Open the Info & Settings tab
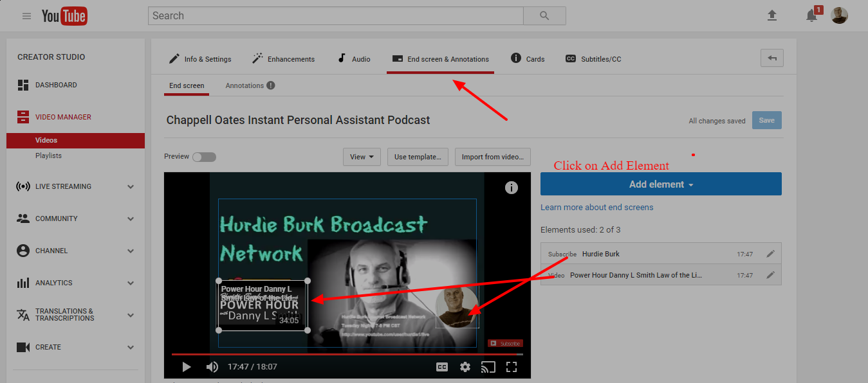The height and width of the screenshot is (383, 868). tap(200, 58)
